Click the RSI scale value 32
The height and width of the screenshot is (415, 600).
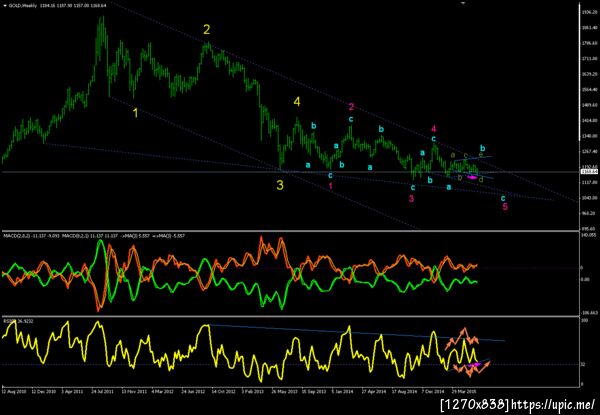[583, 365]
